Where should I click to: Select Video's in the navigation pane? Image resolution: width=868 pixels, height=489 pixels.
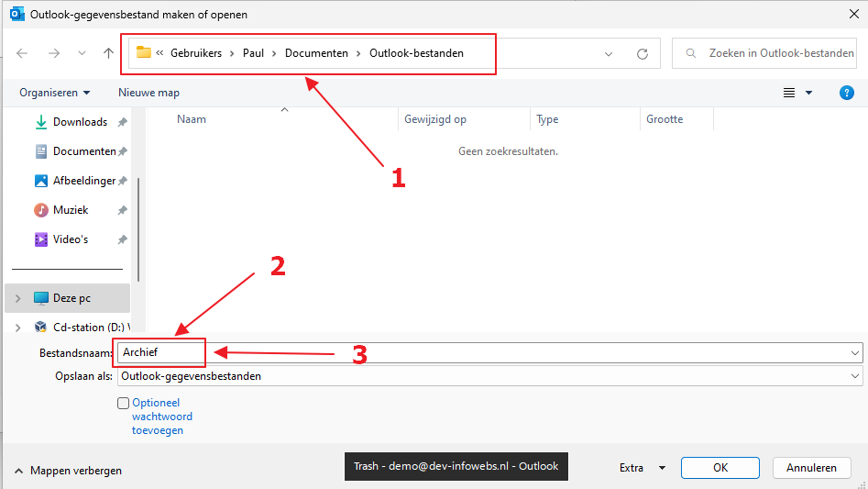click(71, 239)
